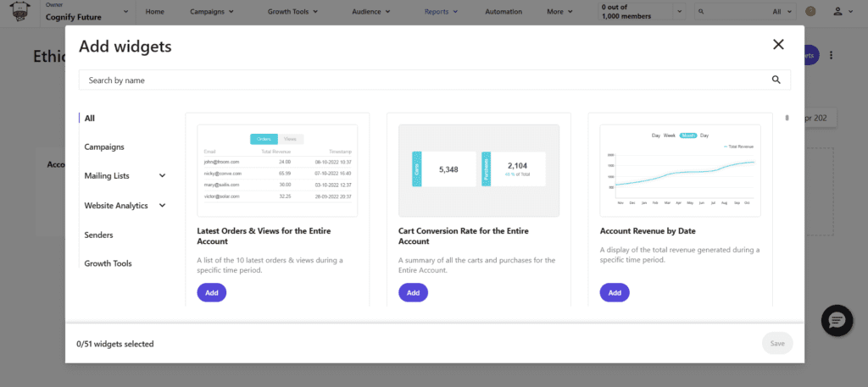Expand the Website Analytics category

[x=162, y=205]
